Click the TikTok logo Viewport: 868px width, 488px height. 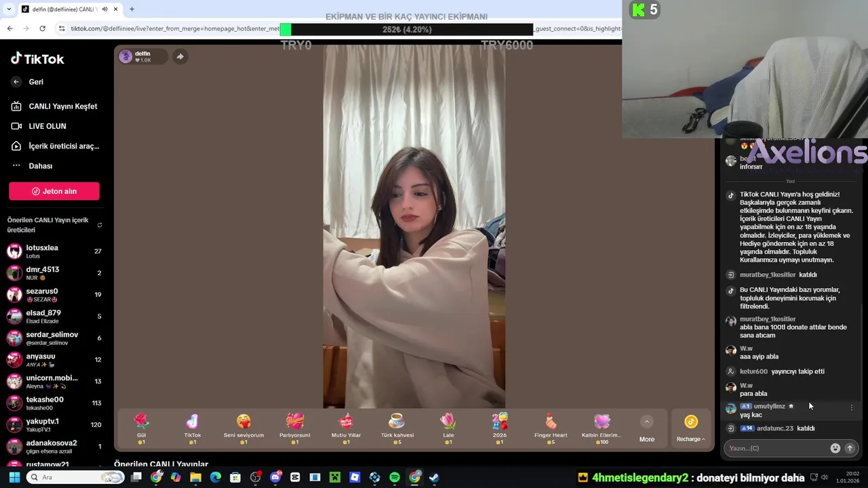pos(37,59)
